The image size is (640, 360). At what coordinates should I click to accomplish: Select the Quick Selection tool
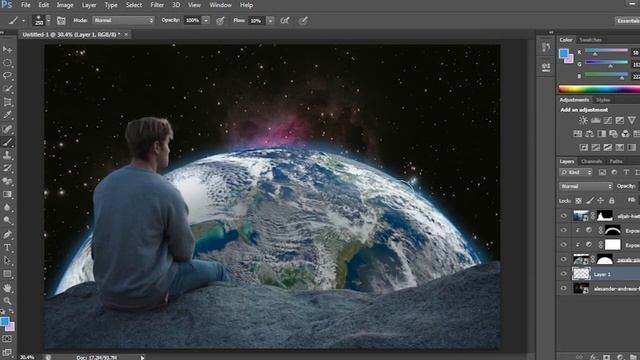coord(7,89)
